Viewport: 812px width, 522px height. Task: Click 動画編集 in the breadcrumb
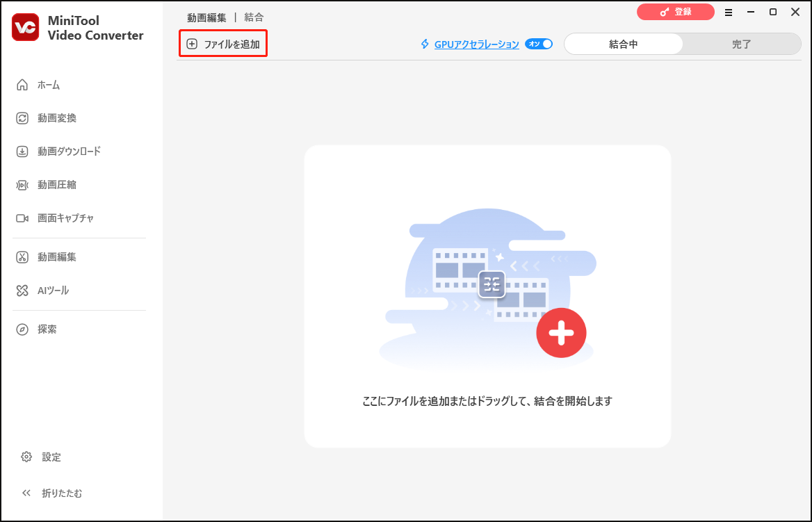coord(206,17)
